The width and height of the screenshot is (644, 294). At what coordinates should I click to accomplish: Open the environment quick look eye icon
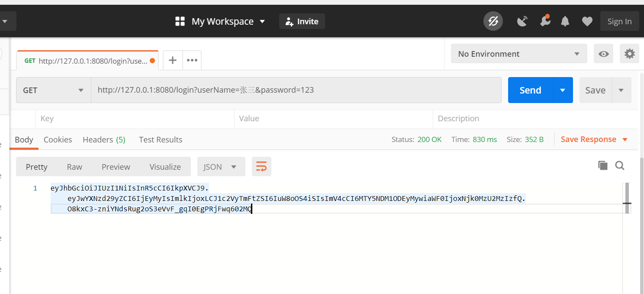click(603, 54)
